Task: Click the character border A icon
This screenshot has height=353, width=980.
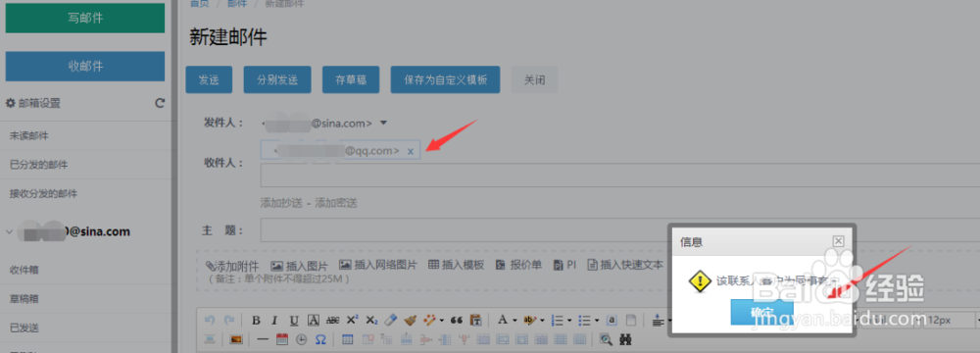Action: tap(314, 320)
